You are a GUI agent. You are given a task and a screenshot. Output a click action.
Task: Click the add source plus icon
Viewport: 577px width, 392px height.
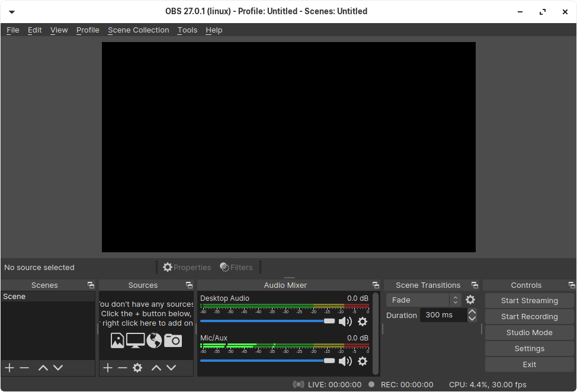108,368
